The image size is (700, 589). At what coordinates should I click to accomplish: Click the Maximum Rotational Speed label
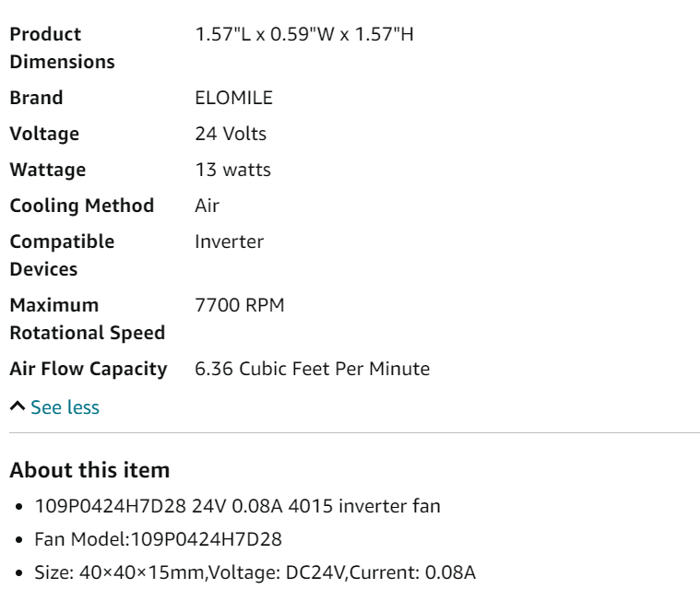(88, 319)
